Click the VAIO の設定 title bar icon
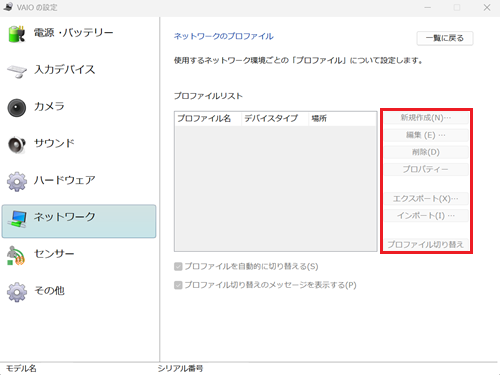 coord(8,7)
